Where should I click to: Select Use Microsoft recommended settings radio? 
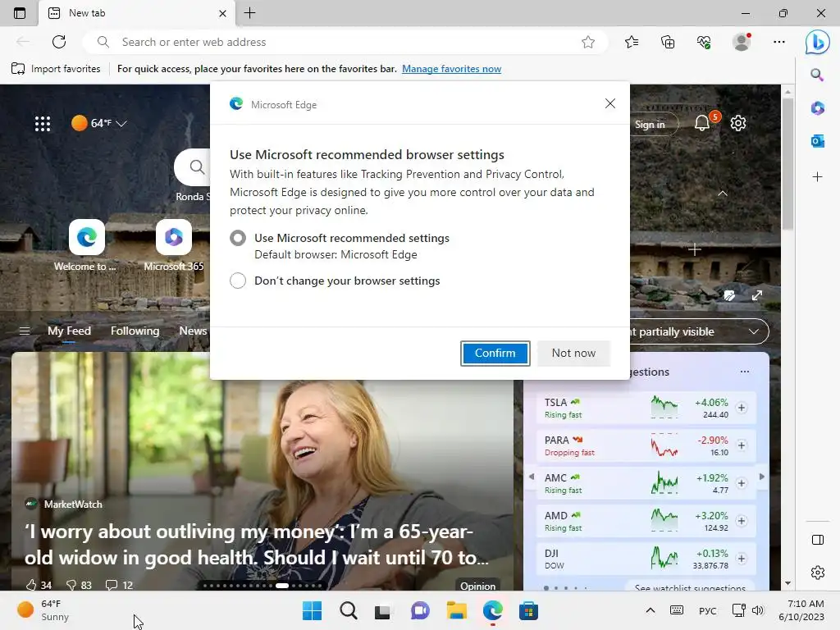(x=238, y=238)
